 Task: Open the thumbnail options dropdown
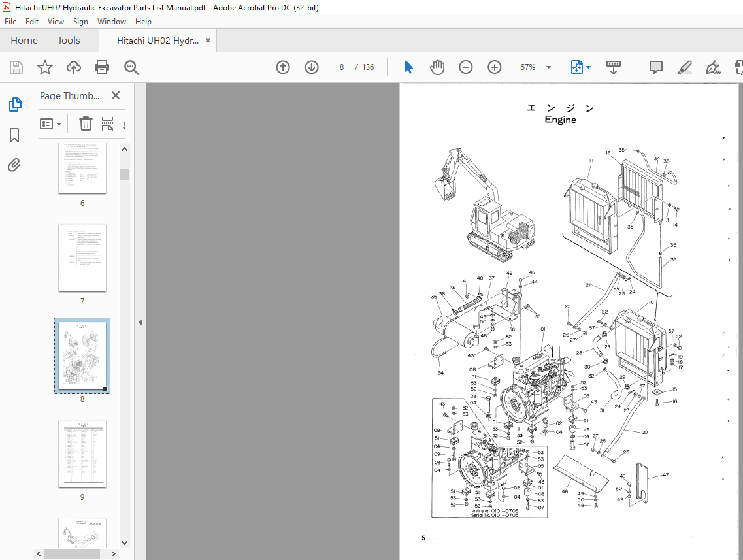[x=51, y=124]
